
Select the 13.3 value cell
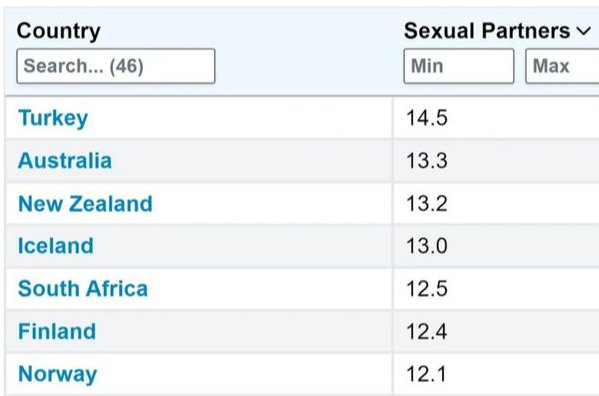point(496,160)
